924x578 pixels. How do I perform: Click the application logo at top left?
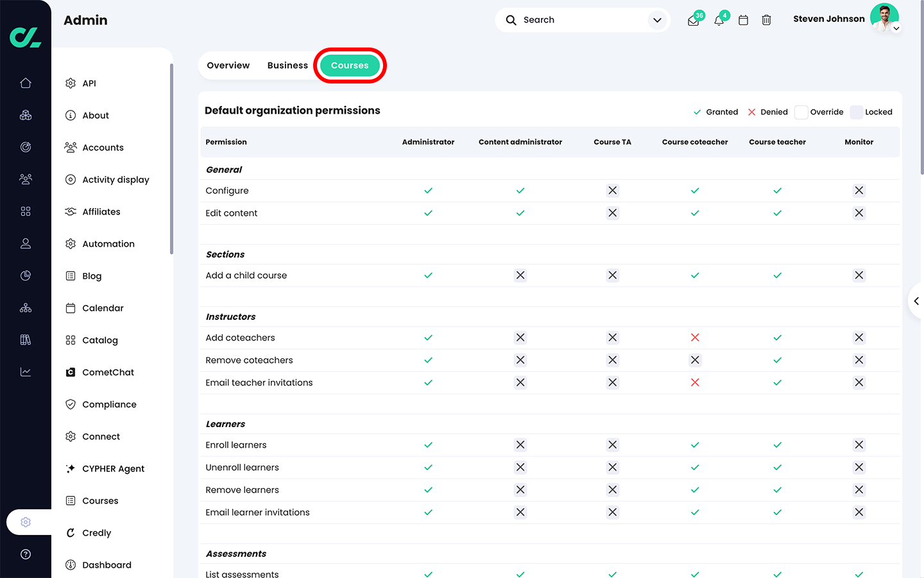tap(26, 37)
